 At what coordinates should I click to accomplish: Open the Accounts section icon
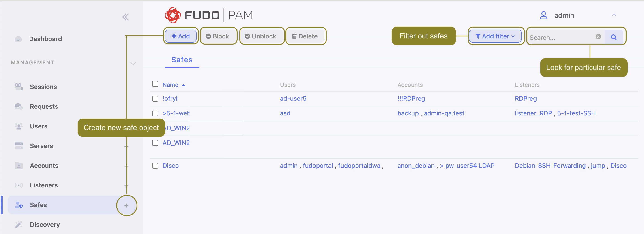pos(19,166)
